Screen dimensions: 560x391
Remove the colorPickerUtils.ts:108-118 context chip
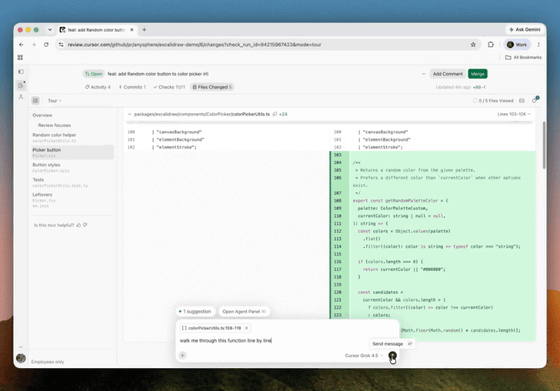[x=246, y=328]
